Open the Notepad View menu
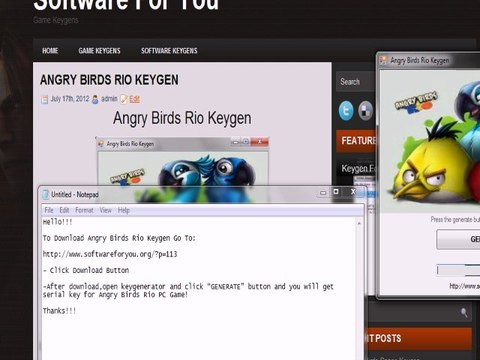Image resolution: width=480 pixels, height=360 pixels. [106, 210]
